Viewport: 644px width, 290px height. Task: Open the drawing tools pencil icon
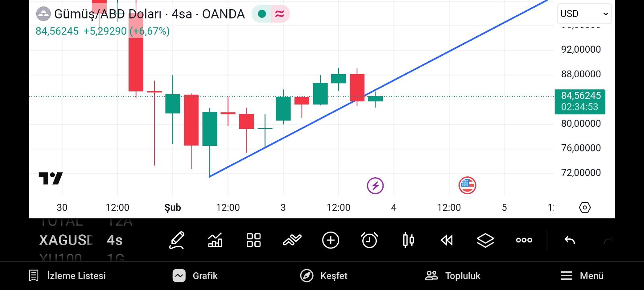point(177,240)
